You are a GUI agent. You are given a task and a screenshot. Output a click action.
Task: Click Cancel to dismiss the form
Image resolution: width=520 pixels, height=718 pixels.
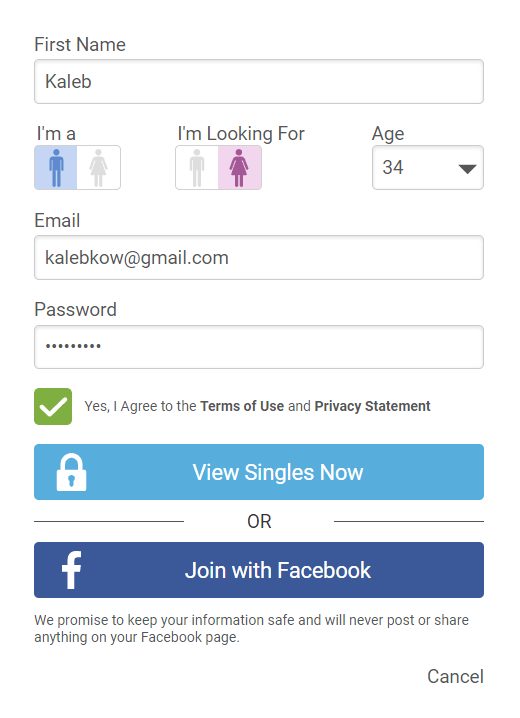[x=455, y=676]
